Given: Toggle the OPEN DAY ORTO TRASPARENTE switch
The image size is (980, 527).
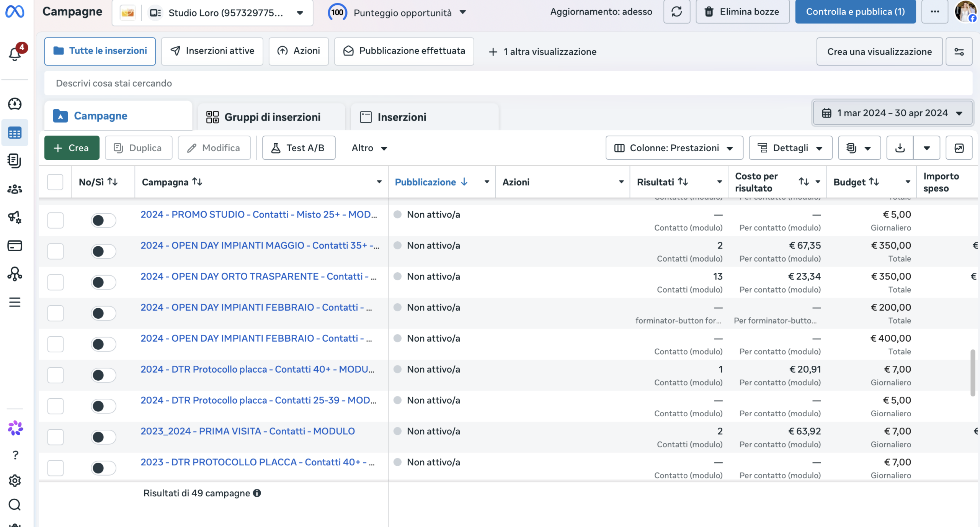Looking at the screenshot, I should click(103, 283).
